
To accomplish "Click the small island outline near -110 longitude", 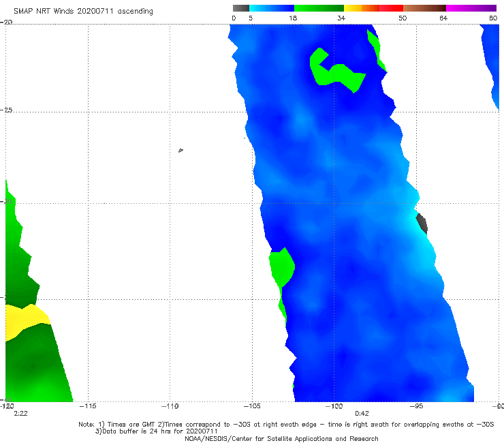I will pos(180,150).
